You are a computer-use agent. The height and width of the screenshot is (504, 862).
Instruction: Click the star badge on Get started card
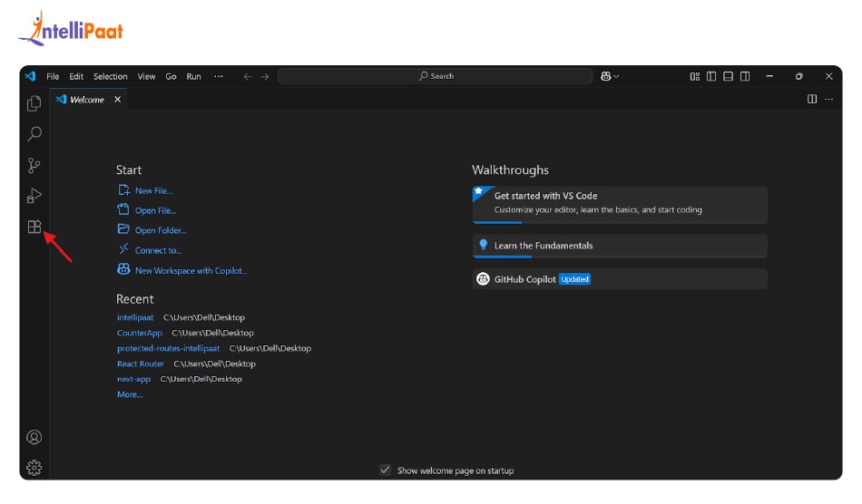(479, 191)
